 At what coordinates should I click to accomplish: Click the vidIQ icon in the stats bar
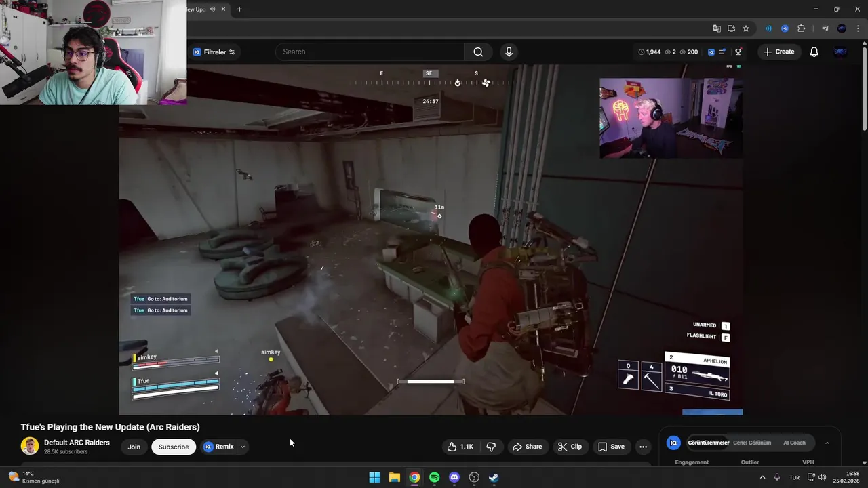[x=711, y=52]
